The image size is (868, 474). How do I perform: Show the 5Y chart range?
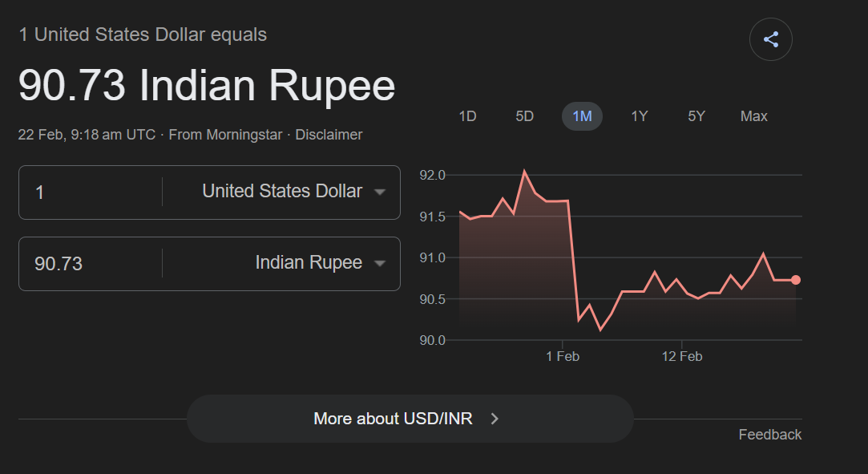[696, 116]
